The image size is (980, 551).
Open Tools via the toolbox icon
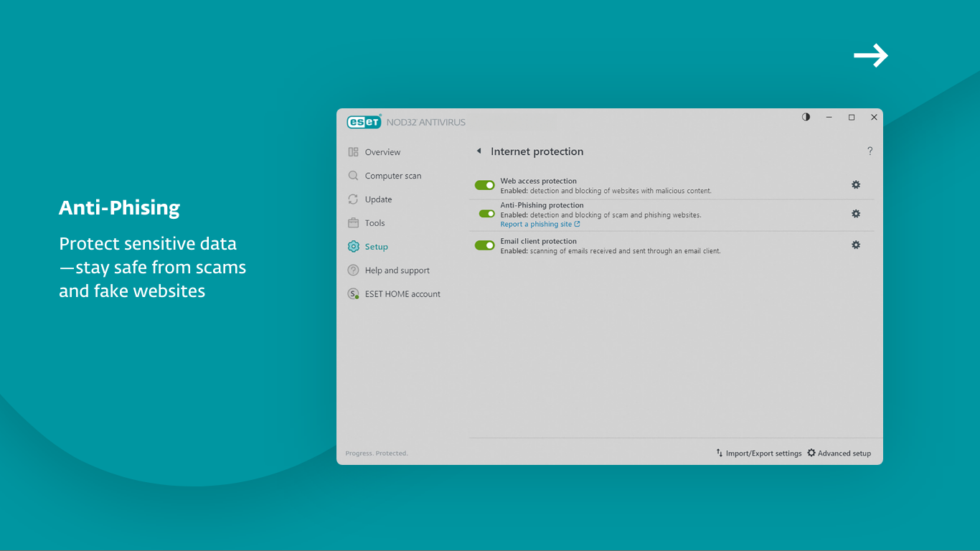pos(353,222)
